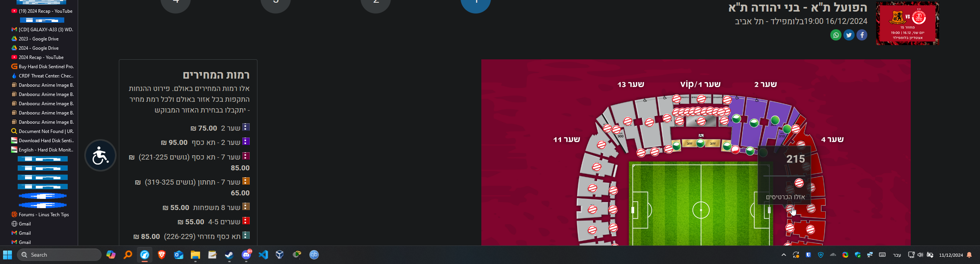Screen dimensions: 980x264
Task: Open Brave browser from the taskbar
Action: click(x=162, y=255)
